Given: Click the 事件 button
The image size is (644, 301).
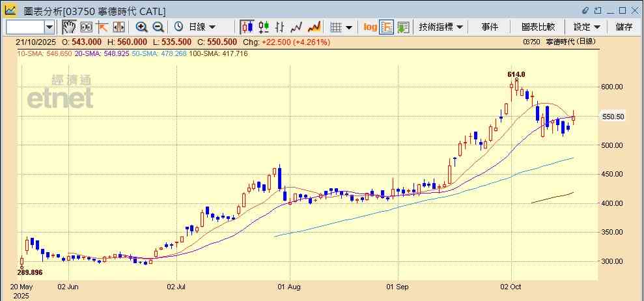Looking at the screenshot, I should click(490, 27).
